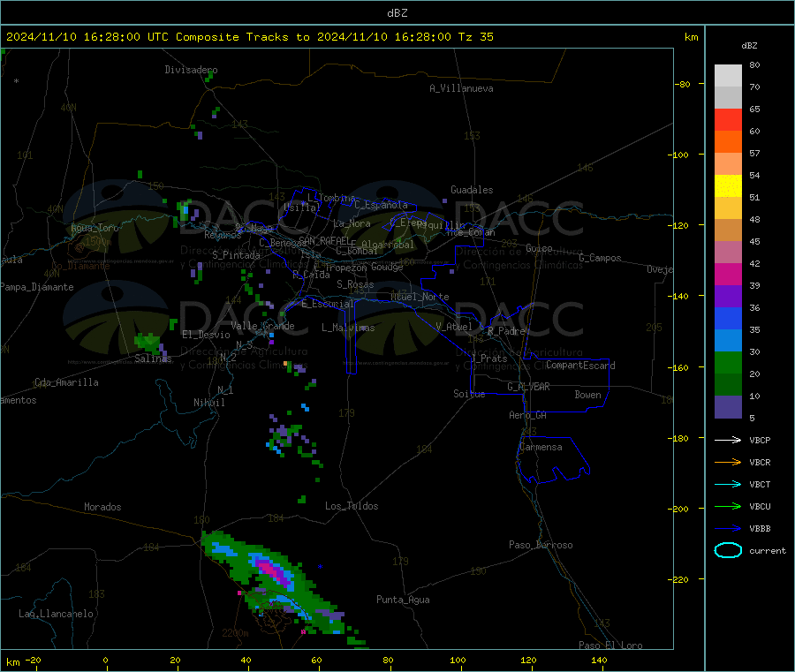Screen dimensions: 795x672
Task: Click the white VBCP arrow in the legend
Action: 728,440
